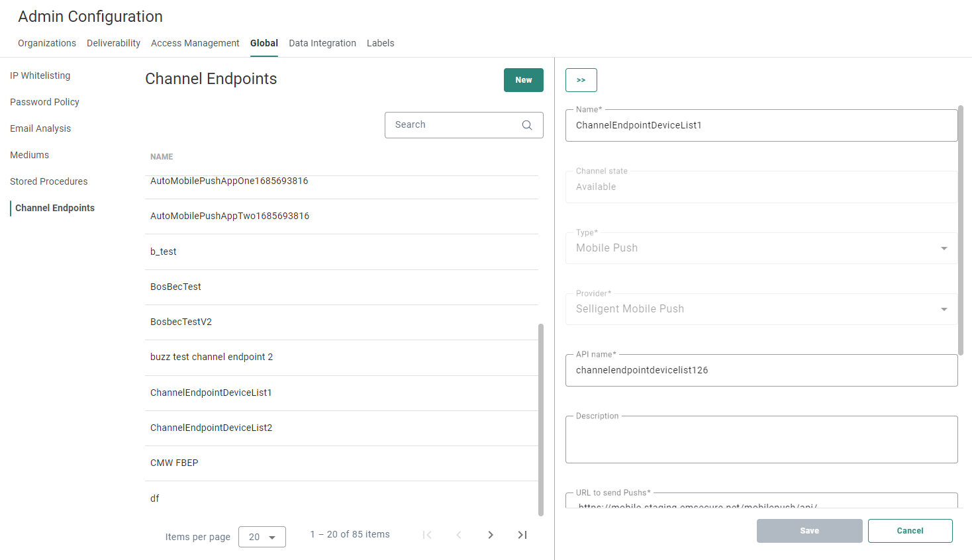Viewport: 972px width, 560px height.
Task: Click the New button to create an endpoint
Action: (523, 79)
